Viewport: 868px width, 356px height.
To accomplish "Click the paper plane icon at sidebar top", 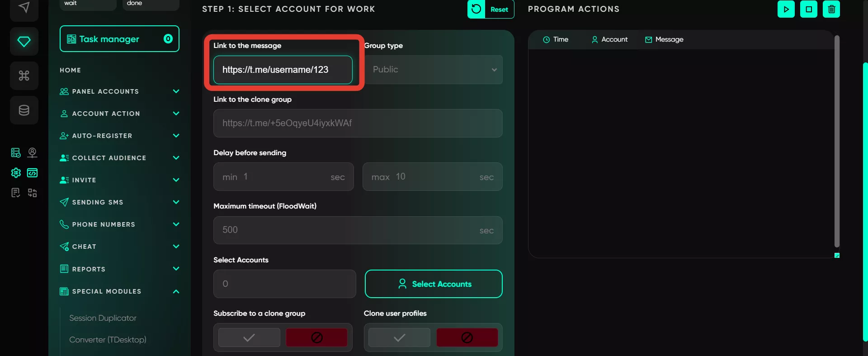I will pyautogui.click(x=24, y=8).
